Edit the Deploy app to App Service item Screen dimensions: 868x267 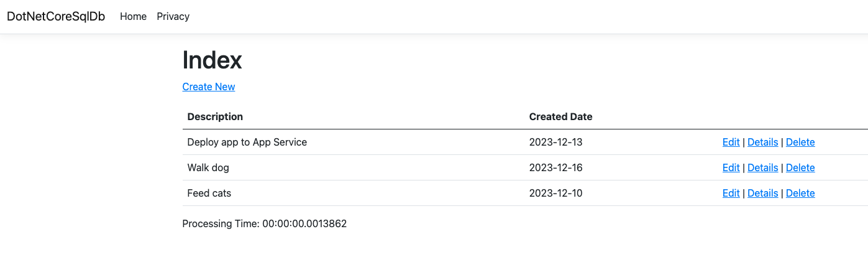pyautogui.click(x=731, y=142)
